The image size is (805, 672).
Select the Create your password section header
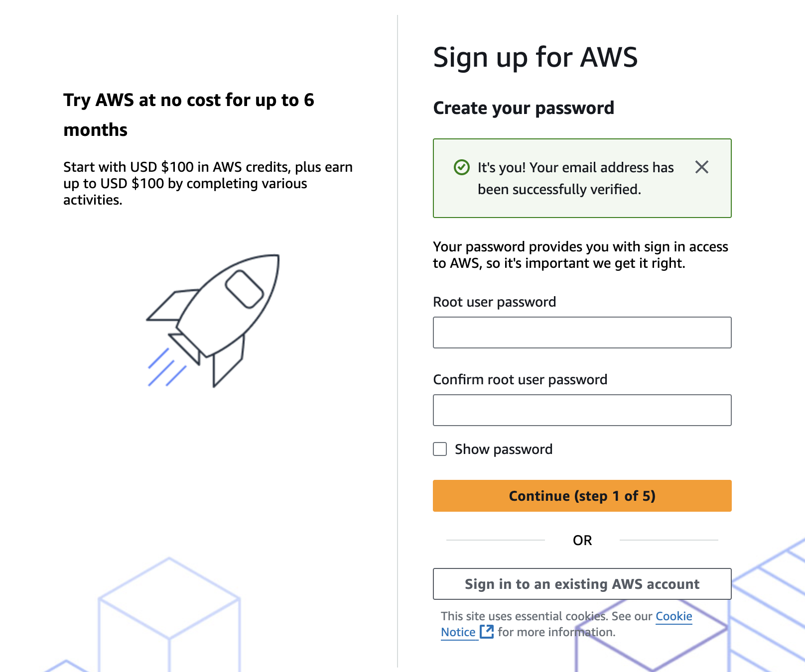click(524, 108)
